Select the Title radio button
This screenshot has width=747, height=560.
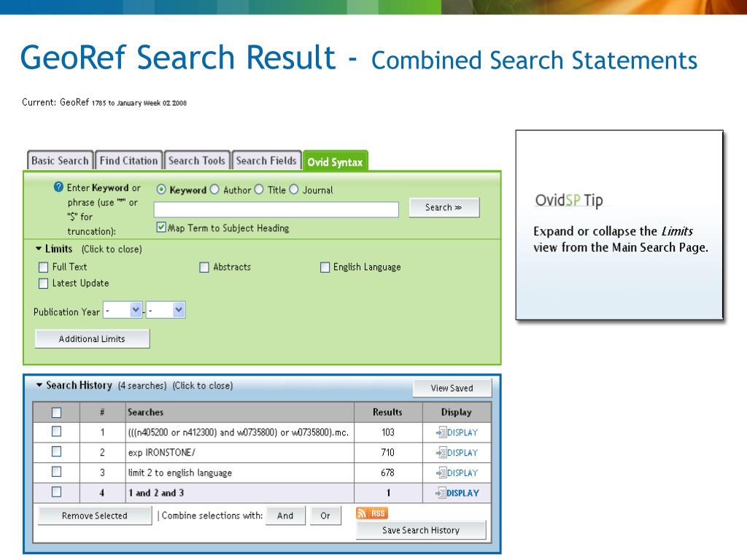click(x=259, y=190)
